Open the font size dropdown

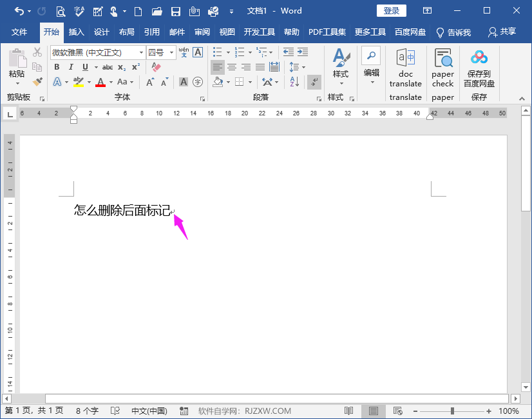(x=171, y=52)
